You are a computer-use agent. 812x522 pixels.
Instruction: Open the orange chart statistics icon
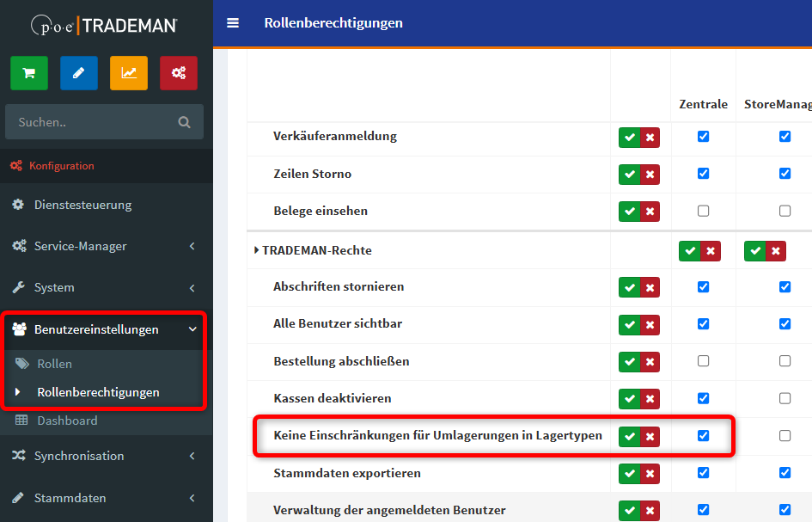point(129,73)
